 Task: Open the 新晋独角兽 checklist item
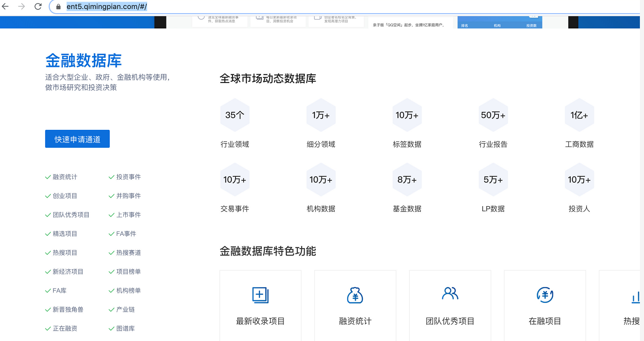pos(68,310)
